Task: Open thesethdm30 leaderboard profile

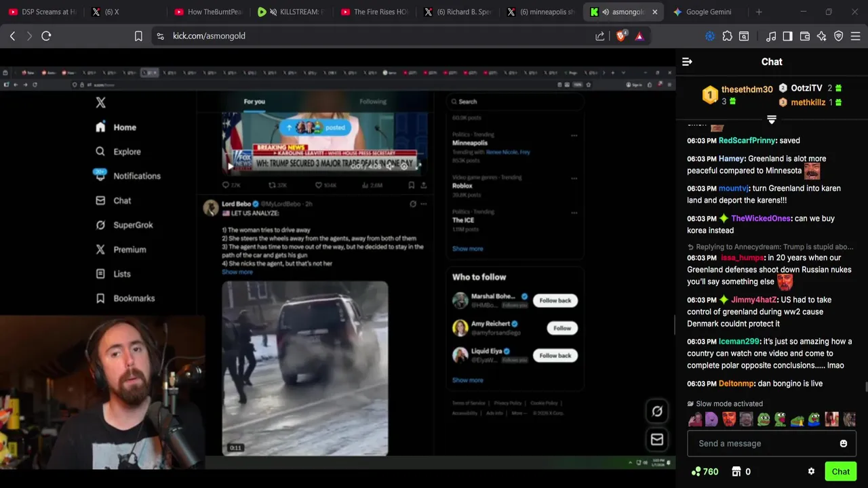Action: (x=747, y=89)
